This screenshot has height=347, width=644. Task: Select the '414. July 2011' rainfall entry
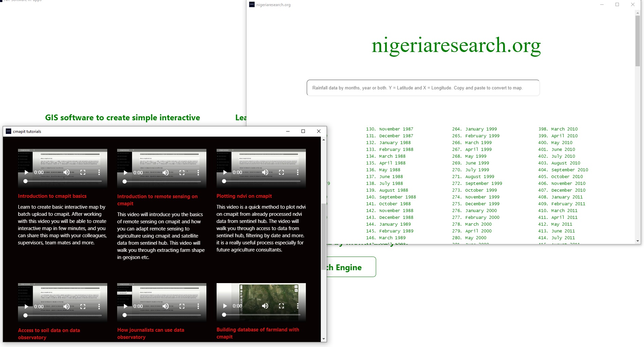pos(556,238)
